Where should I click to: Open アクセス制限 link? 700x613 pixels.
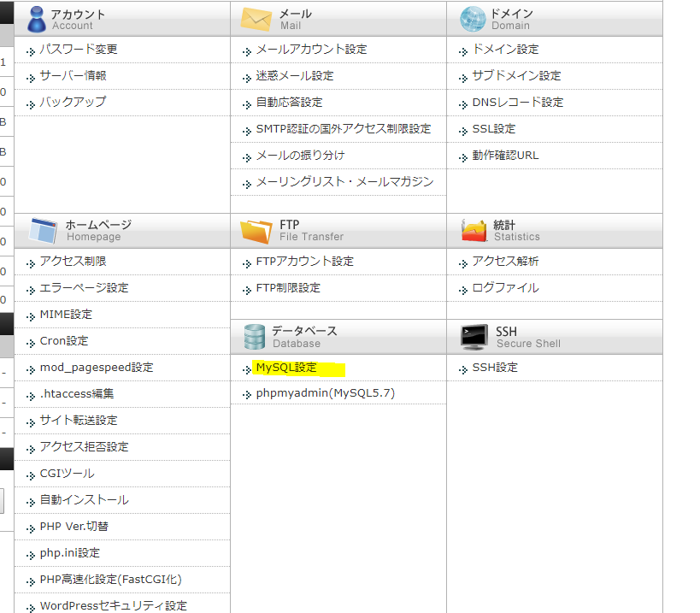coord(74,261)
